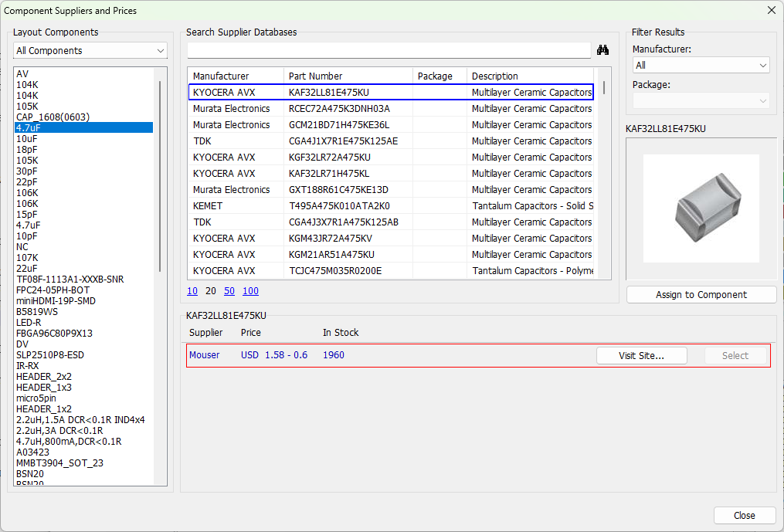Select part KAF32LR71H475KL row

(x=391, y=174)
